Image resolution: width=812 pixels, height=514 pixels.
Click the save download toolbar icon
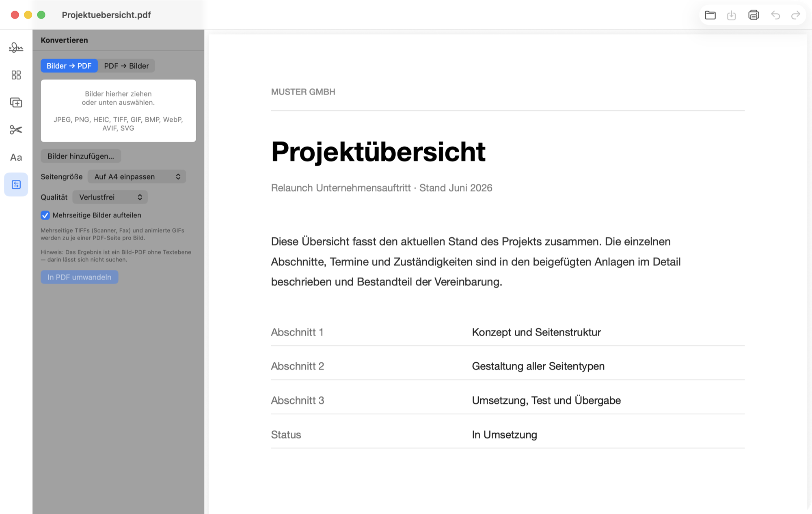[x=732, y=15]
